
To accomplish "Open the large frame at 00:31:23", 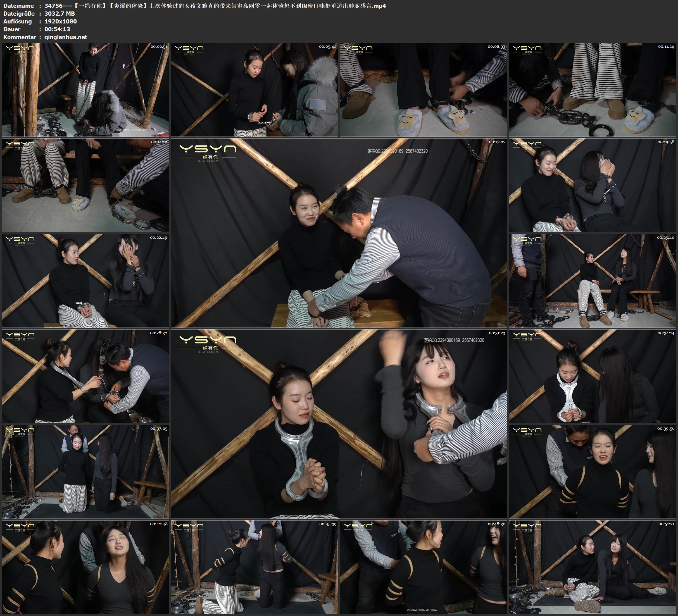I will tap(339, 424).
